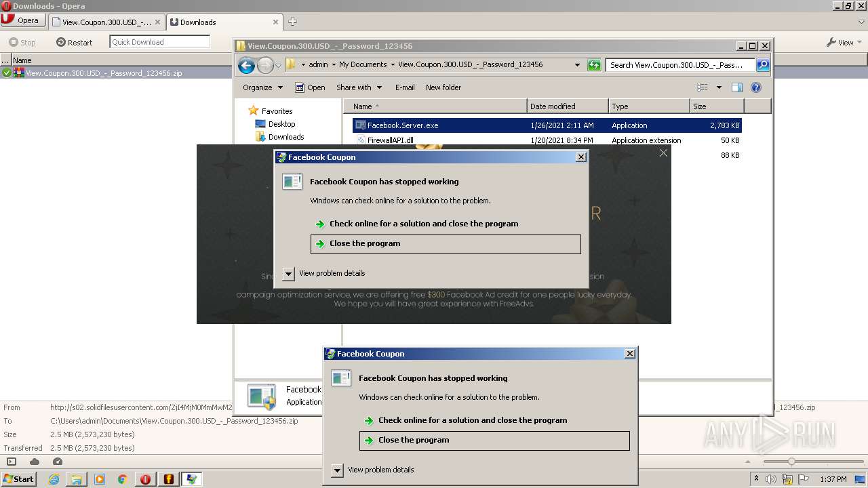Open a new tab in Opera
Image resolution: width=868 pixels, height=488 pixels.
point(292,22)
